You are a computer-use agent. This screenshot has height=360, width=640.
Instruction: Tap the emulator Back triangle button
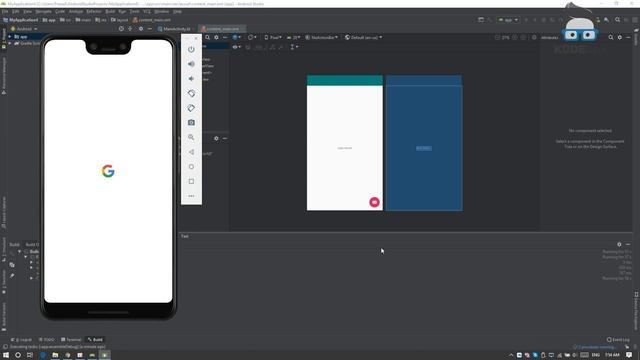click(191, 152)
